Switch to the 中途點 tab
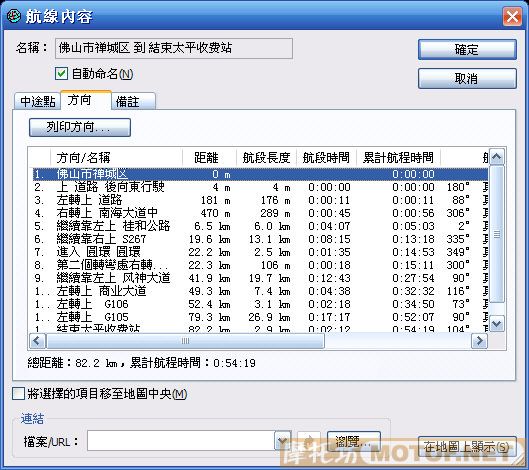 click(x=37, y=101)
